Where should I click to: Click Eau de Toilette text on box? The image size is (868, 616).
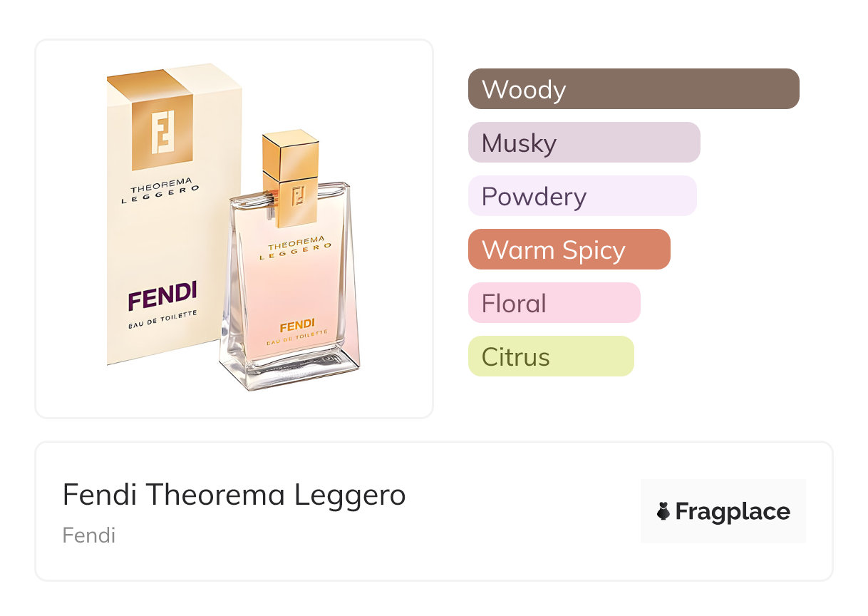163,317
